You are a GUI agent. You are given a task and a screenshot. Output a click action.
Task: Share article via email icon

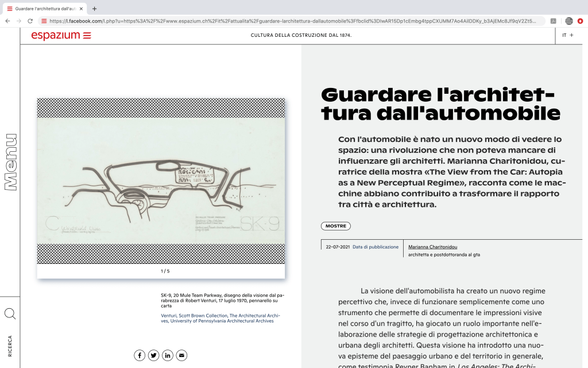click(x=181, y=355)
